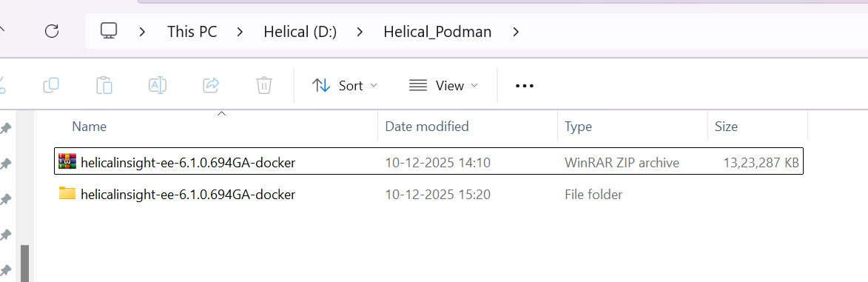Image resolution: width=868 pixels, height=282 pixels.
Task: Expand chevron after Helical_Podman
Action: pos(516,32)
